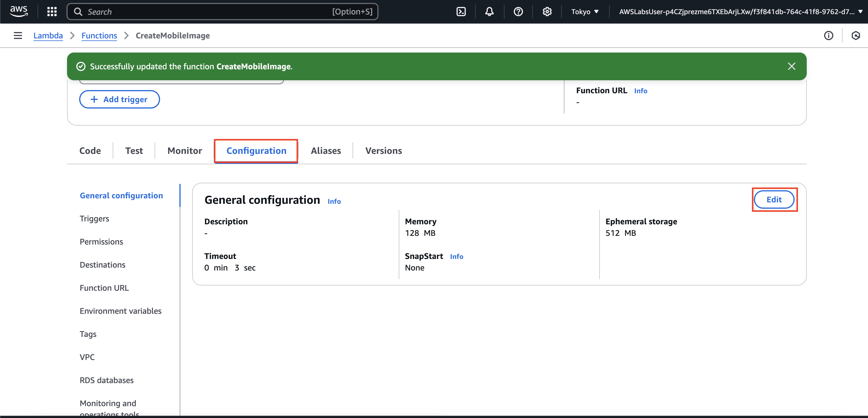
Task: Click the Edit general configuration button
Action: [774, 199]
